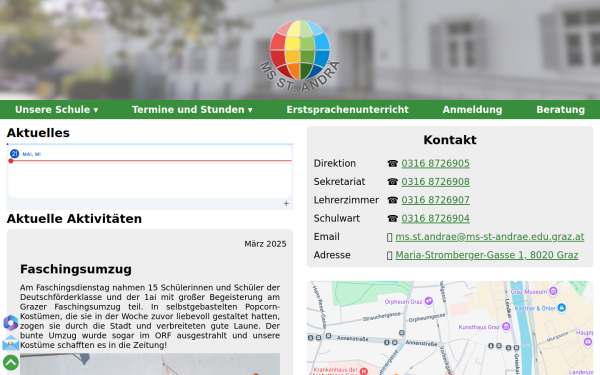Open the ms.st.andrae email address link

coord(490,237)
